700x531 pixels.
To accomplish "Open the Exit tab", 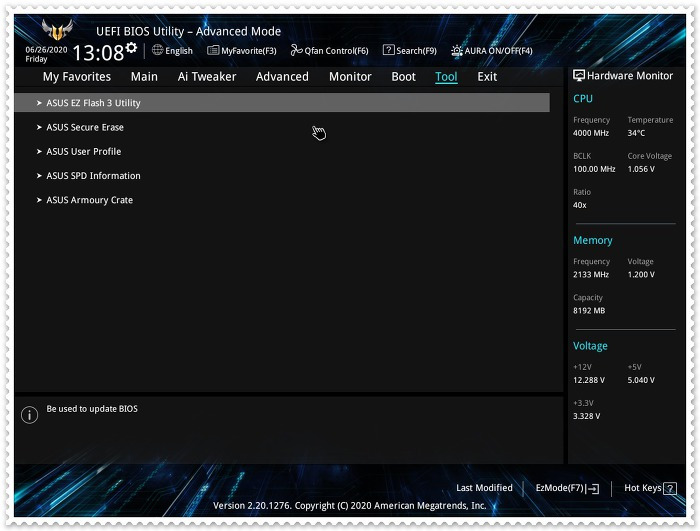I will click(487, 77).
